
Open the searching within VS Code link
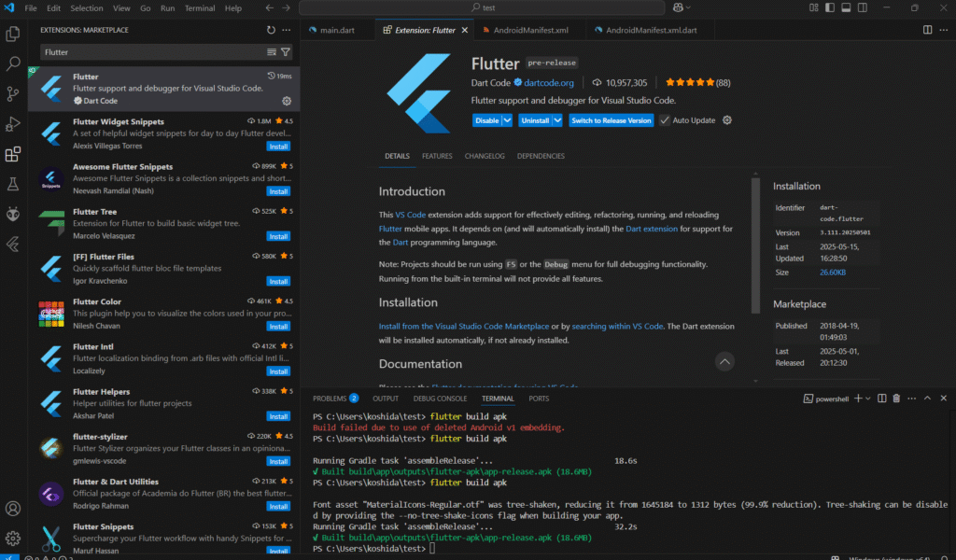(617, 327)
